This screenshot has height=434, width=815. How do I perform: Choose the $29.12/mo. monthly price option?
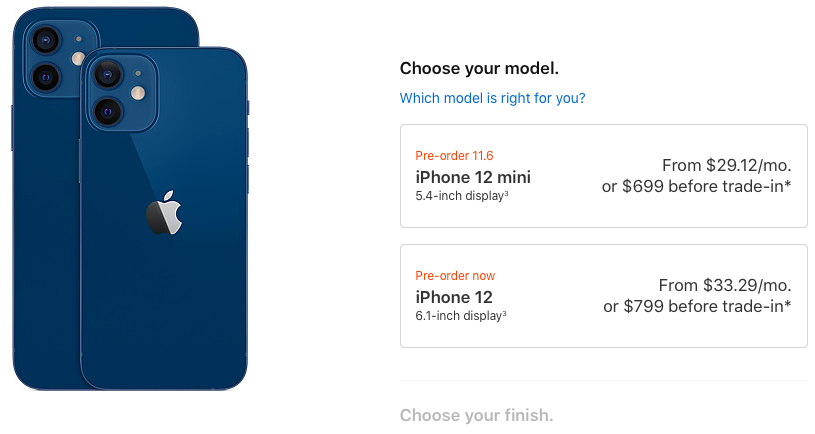coord(727,165)
